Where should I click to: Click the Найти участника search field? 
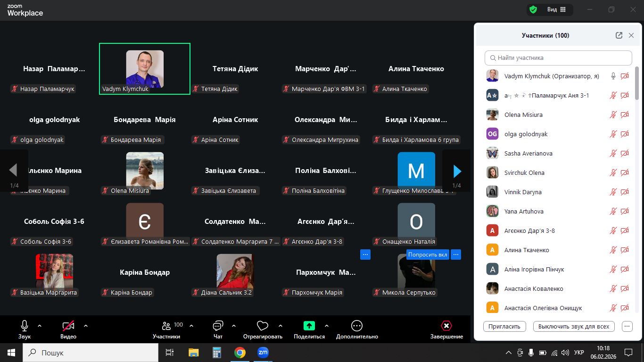558,58
